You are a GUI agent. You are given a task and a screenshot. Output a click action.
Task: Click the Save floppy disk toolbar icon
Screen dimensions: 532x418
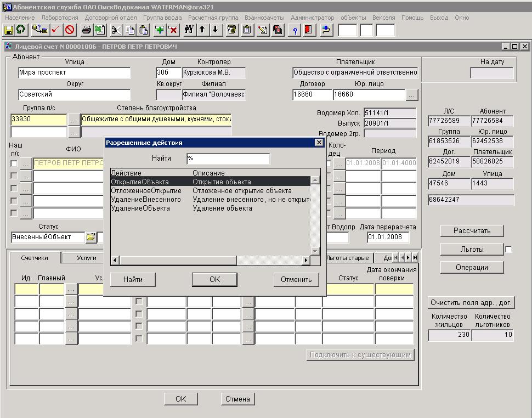pyautogui.click(x=9, y=30)
